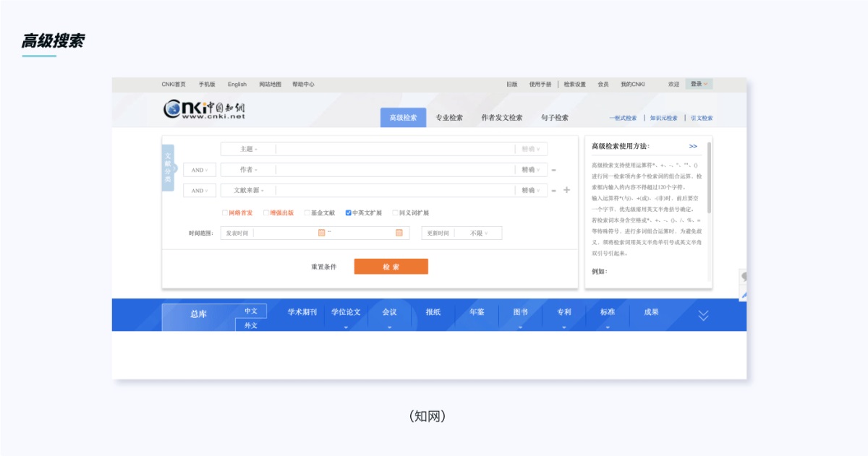Click the 主题 search text input field

click(394, 149)
